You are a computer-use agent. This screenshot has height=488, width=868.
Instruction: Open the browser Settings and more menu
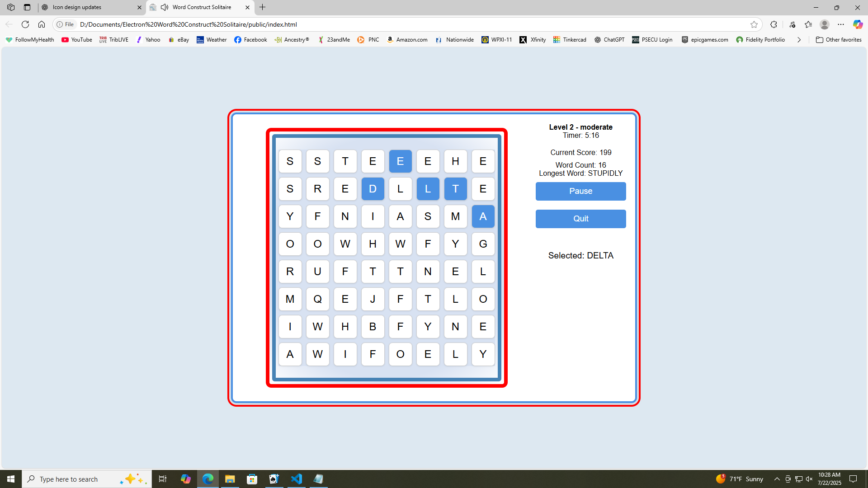(x=841, y=24)
